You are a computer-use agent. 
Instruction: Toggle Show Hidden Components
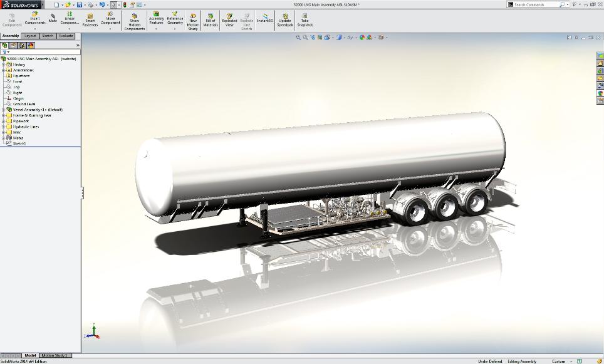134,21
